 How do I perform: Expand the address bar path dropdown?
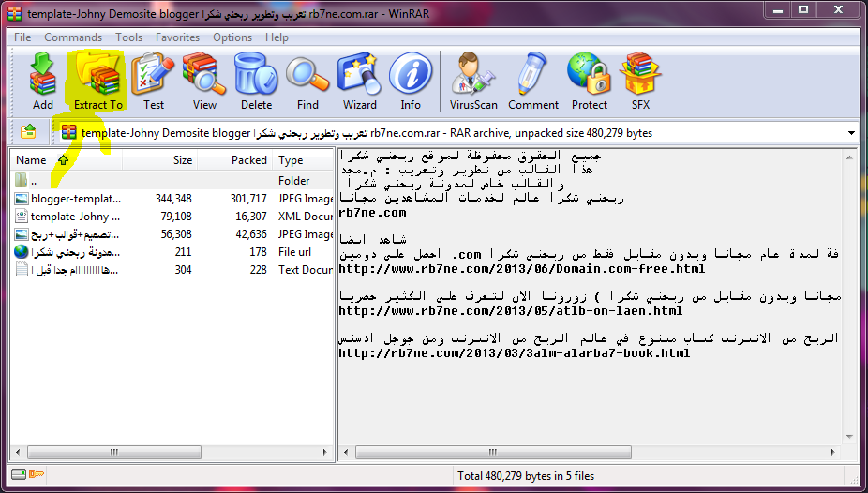click(851, 133)
